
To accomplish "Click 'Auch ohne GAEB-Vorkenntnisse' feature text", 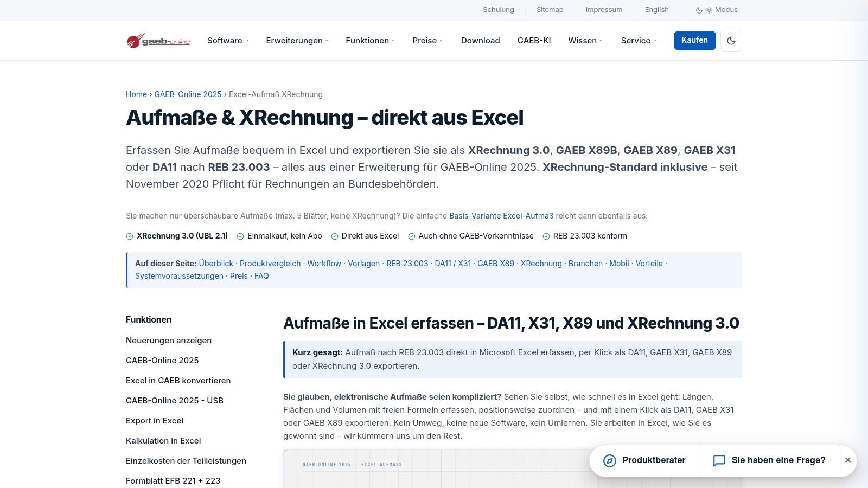I will (476, 236).
